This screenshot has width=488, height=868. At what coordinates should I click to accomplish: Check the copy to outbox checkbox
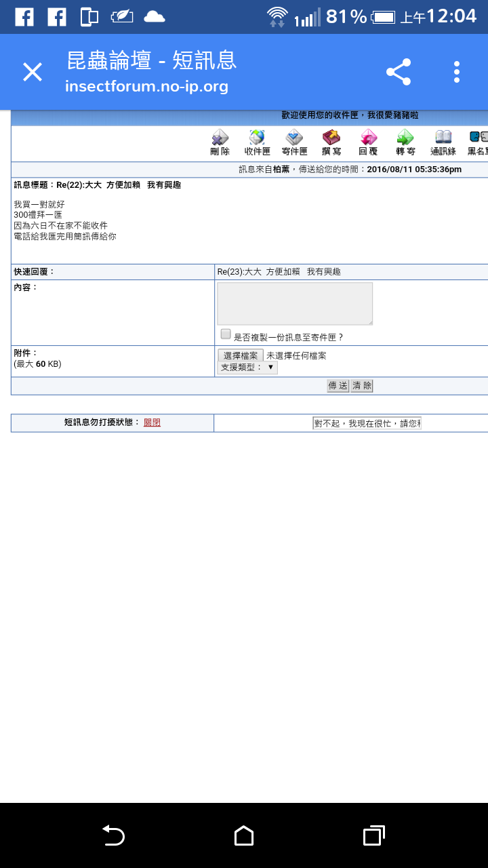point(226,334)
